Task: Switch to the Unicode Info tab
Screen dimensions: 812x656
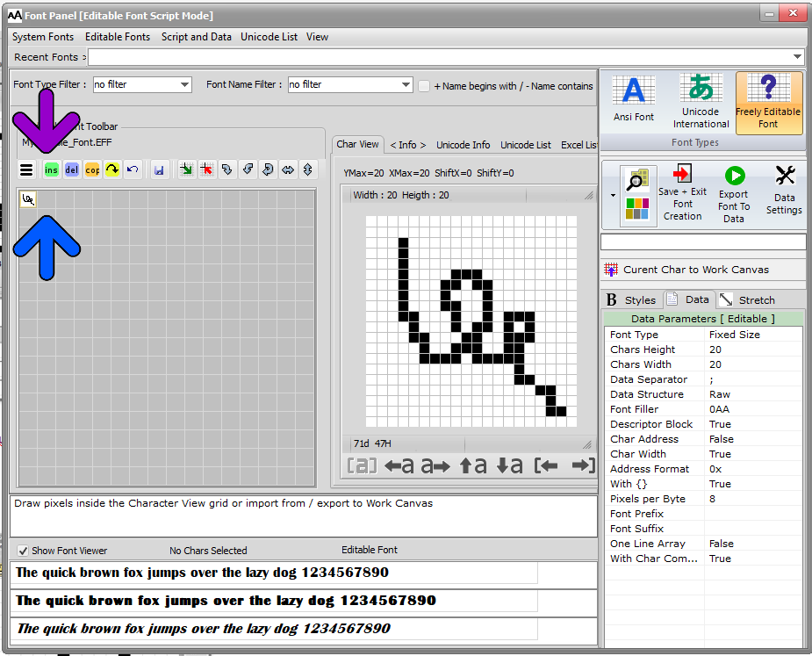Action: pos(463,145)
